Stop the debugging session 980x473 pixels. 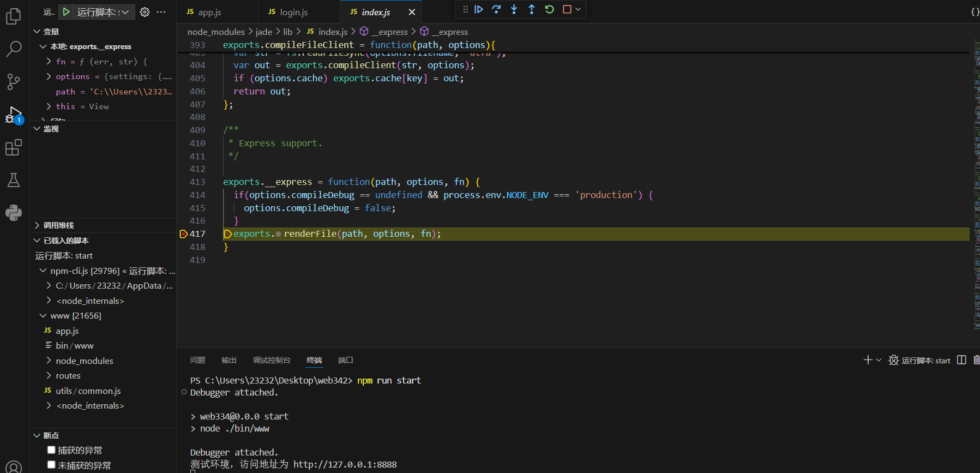[567, 9]
